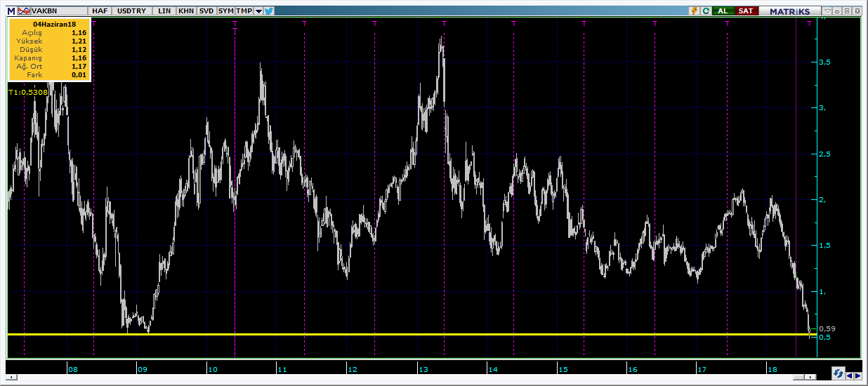Click the blue right arrow navigation icon
The height and width of the screenshot is (386, 868).
[x=858, y=377]
